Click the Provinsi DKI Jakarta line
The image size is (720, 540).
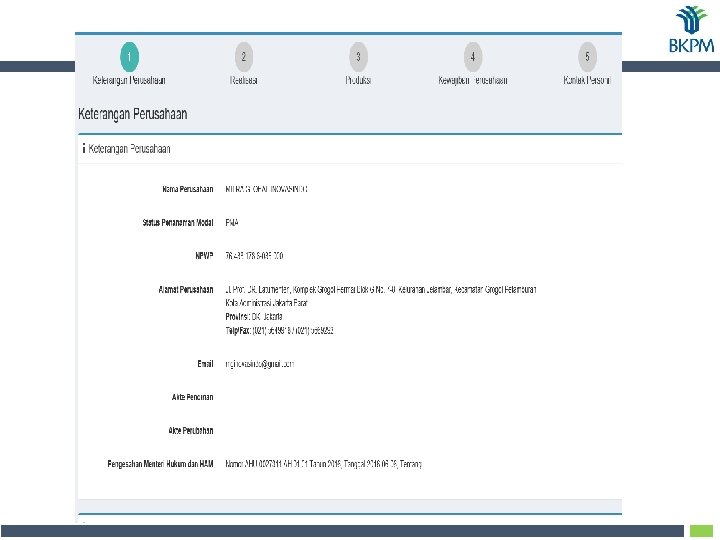click(x=254, y=317)
